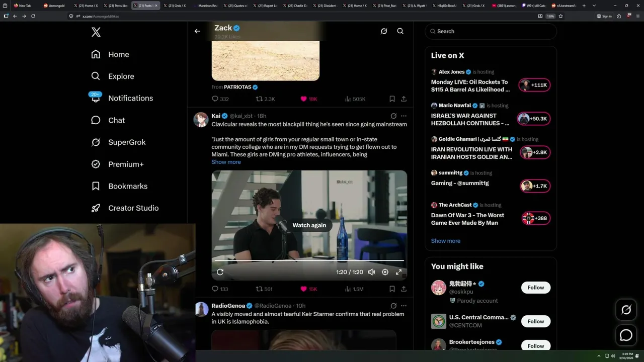Click the address bar showing x.com/Asmongold/likes

[302, 16]
